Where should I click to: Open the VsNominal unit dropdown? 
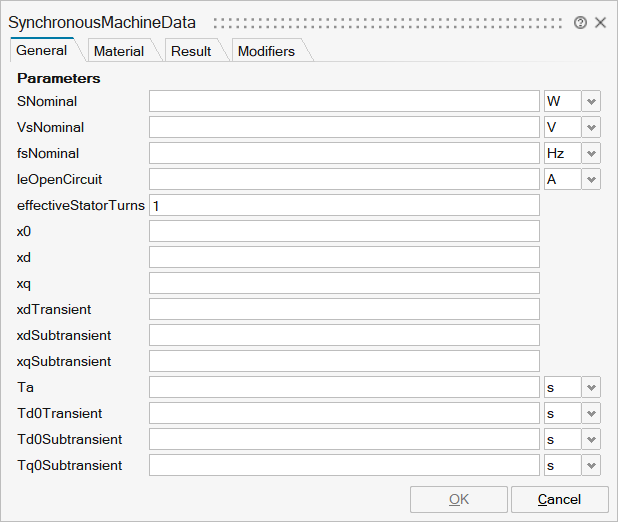591,127
